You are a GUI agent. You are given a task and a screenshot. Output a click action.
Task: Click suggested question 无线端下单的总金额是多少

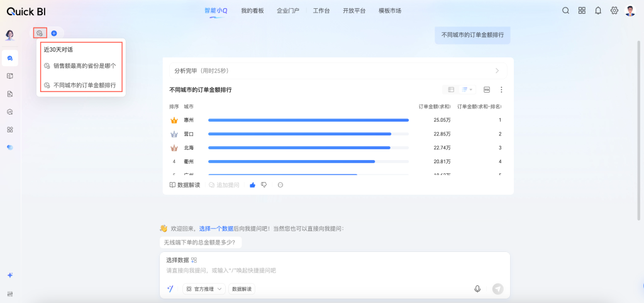(x=201, y=243)
